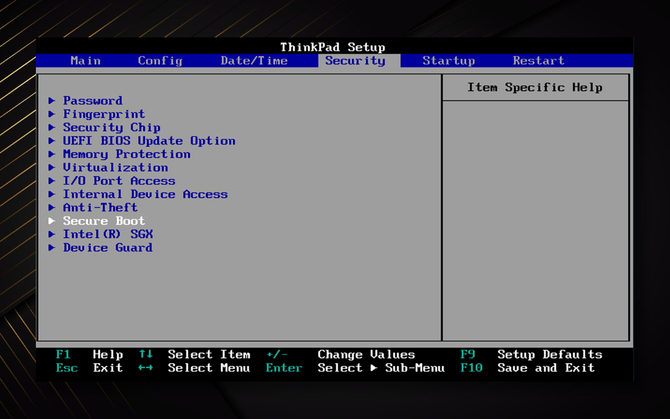Screen dimensions: 670x419
Task: Select the Security tab
Action: pyautogui.click(x=359, y=61)
